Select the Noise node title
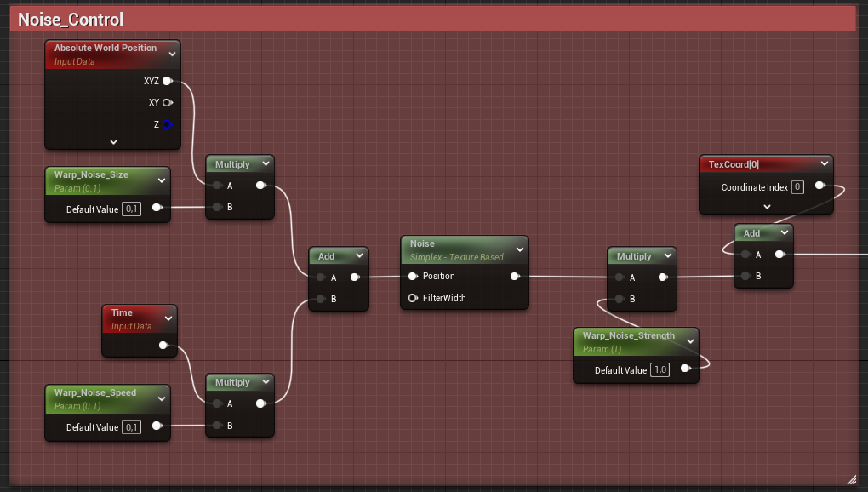This screenshot has height=492, width=868. 422,243
